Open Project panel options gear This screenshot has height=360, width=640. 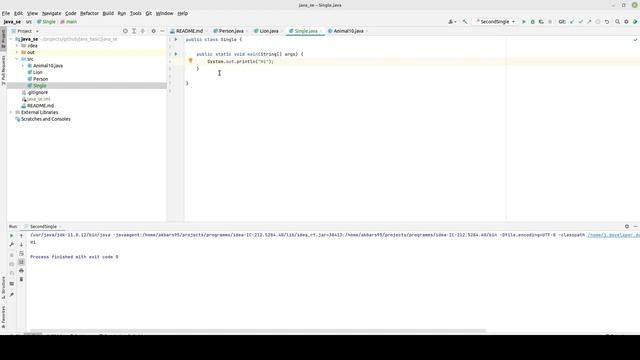(x=153, y=31)
